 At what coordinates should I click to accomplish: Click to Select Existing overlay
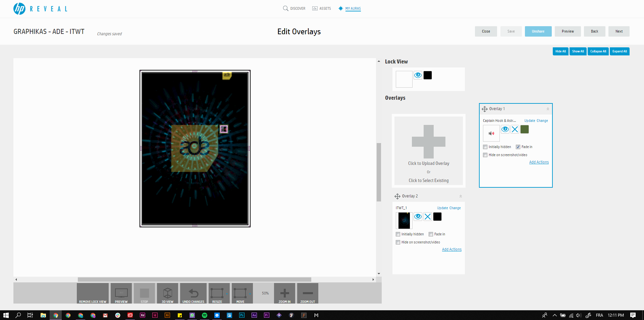(429, 180)
